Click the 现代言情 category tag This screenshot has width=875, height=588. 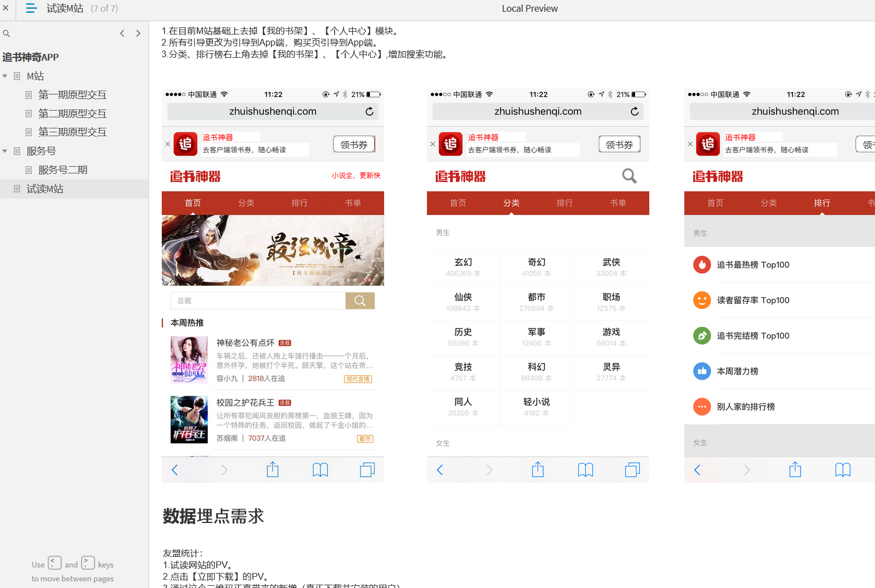358,379
